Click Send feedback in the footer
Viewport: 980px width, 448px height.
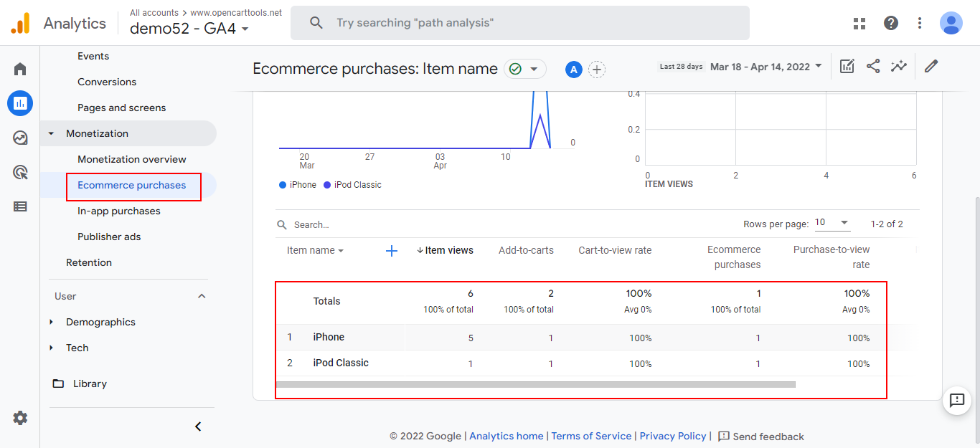(761, 436)
